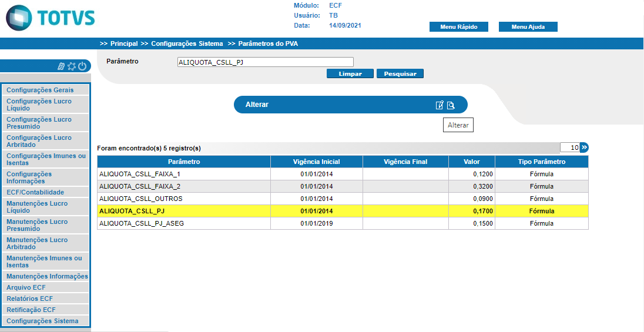Click the Parâmetro column header
The image size is (644, 332).
click(183, 162)
